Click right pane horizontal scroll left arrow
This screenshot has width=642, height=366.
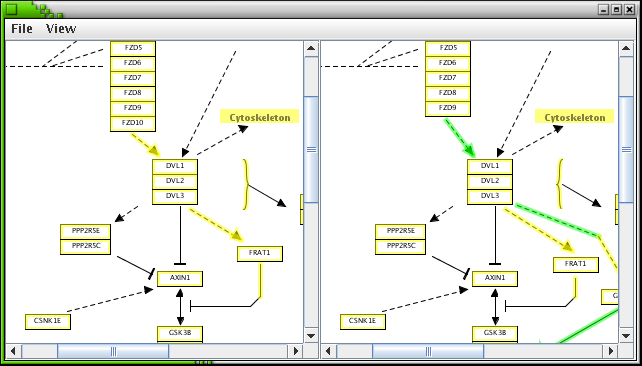tap(329, 351)
